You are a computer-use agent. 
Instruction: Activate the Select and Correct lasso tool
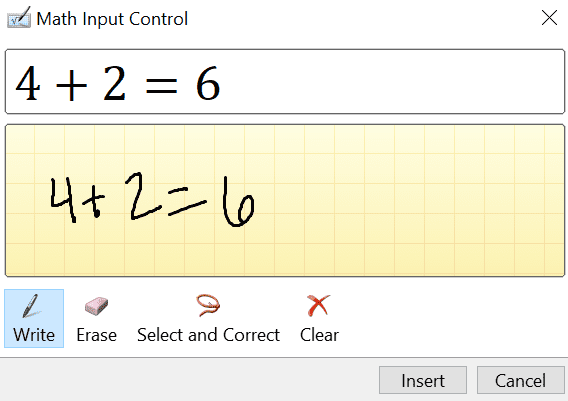point(208,318)
